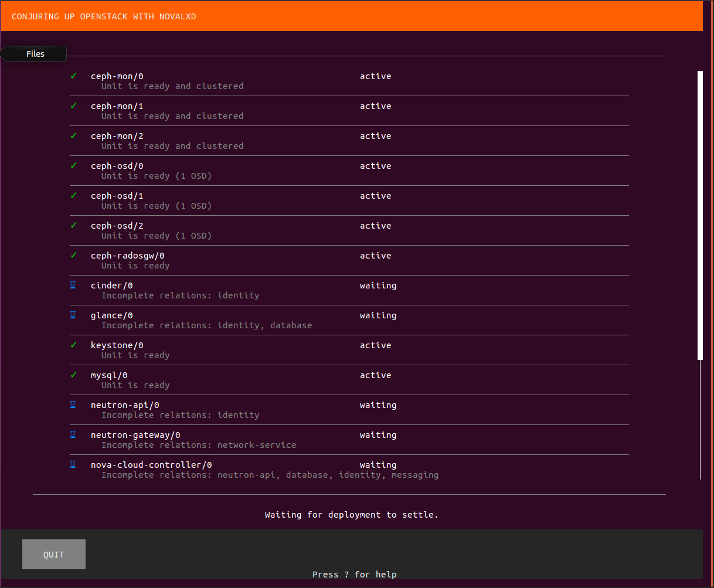This screenshot has width=714, height=588.
Task: Click the hourglass icon beside neutron-api/0
Action: click(73, 405)
